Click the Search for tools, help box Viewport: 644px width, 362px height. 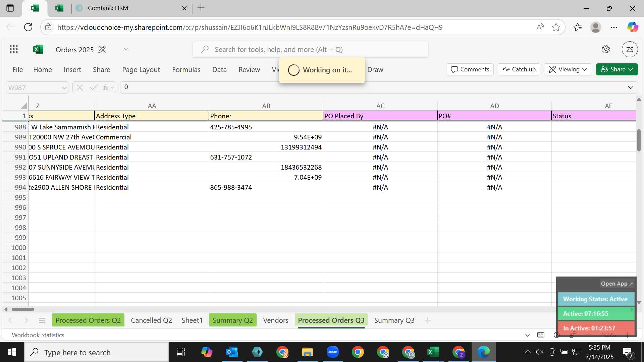tap(310, 49)
